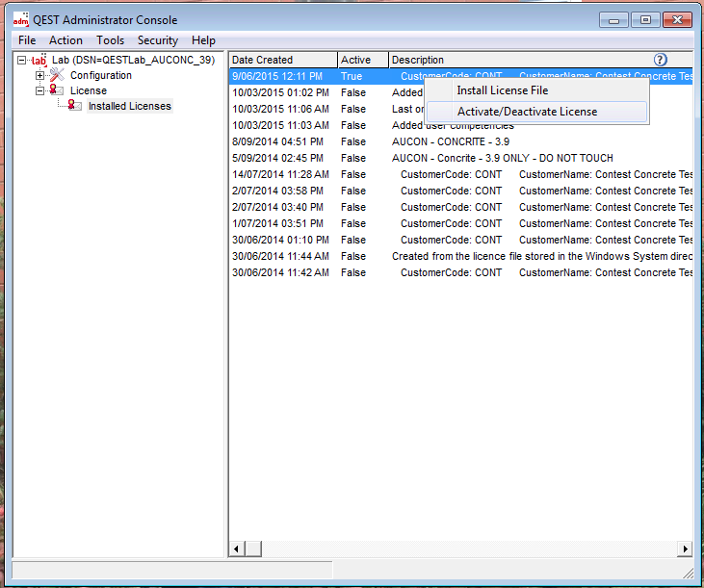Open the Tools menu

coord(110,40)
